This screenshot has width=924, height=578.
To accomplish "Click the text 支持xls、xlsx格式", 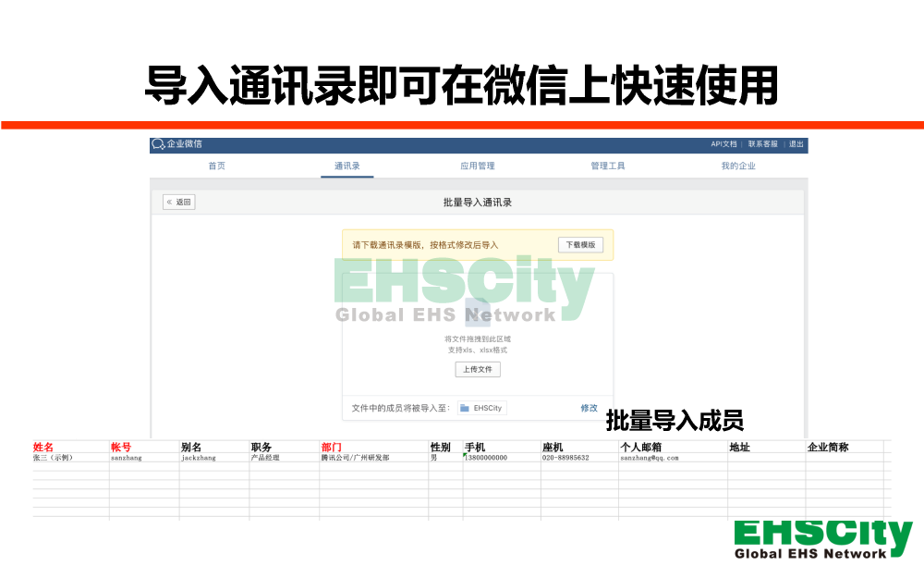I will click(478, 350).
